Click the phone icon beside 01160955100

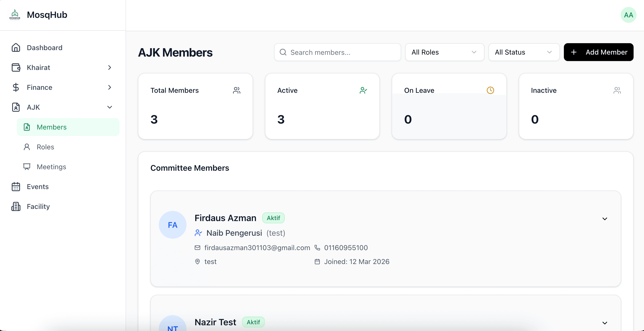(x=317, y=247)
